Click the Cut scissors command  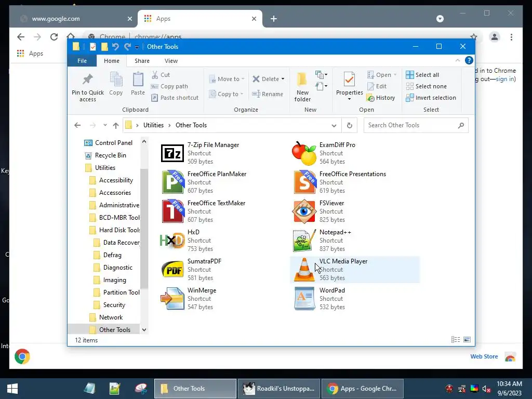pos(161,75)
